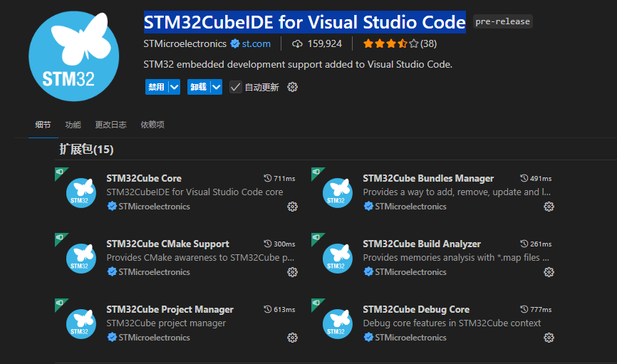
Task: Click verified badge under STM32Cube Core
Action: click(112, 206)
